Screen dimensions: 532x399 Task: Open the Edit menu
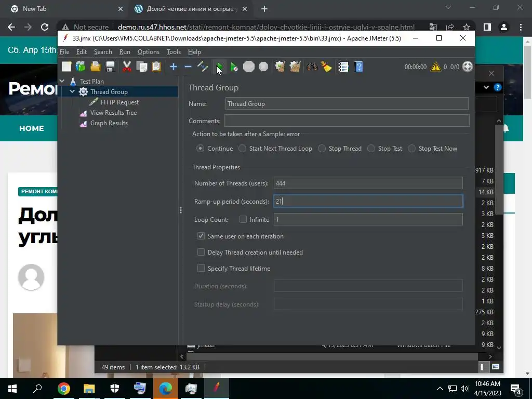pyautogui.click(x=82, y=52)
